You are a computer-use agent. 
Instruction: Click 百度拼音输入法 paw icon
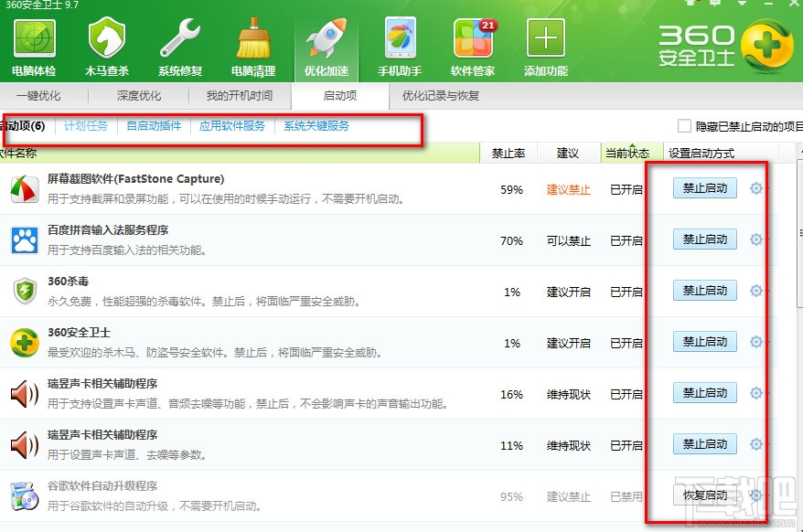coord(25,240)
